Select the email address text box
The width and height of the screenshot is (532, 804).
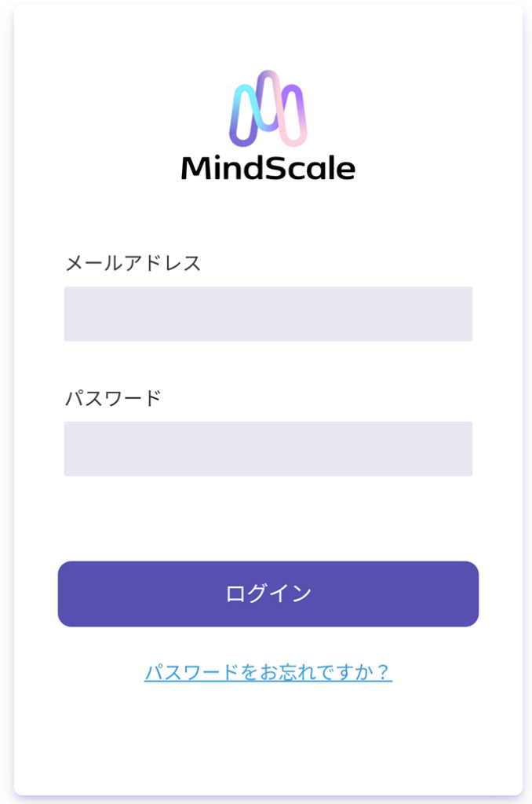click(268, 314)
